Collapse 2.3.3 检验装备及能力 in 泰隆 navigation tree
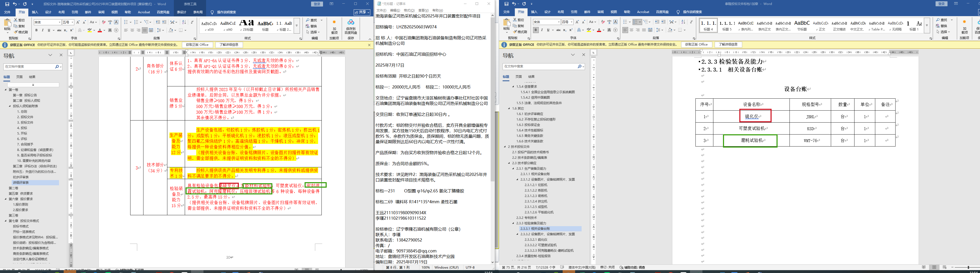 (x=513, y=223)
